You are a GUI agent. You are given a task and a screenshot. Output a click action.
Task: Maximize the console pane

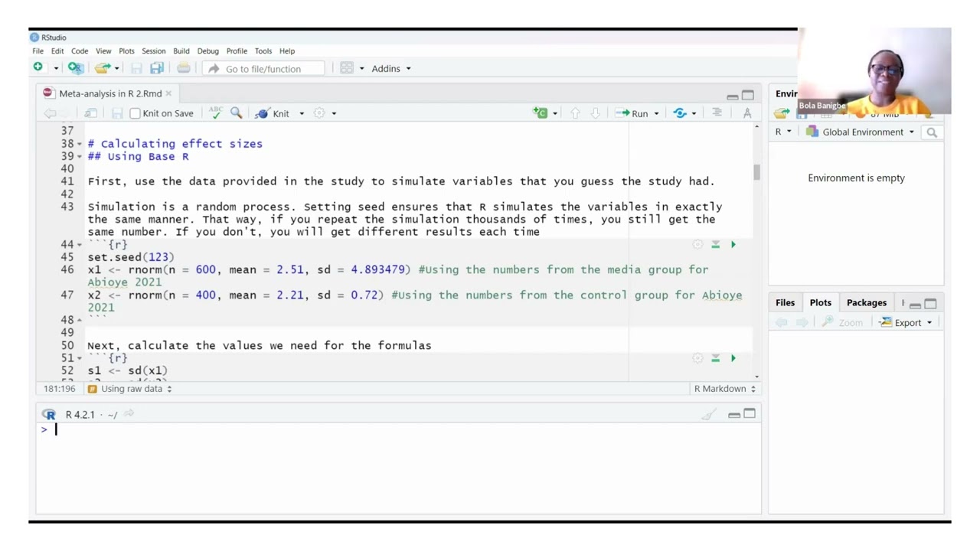coord(750,414)
